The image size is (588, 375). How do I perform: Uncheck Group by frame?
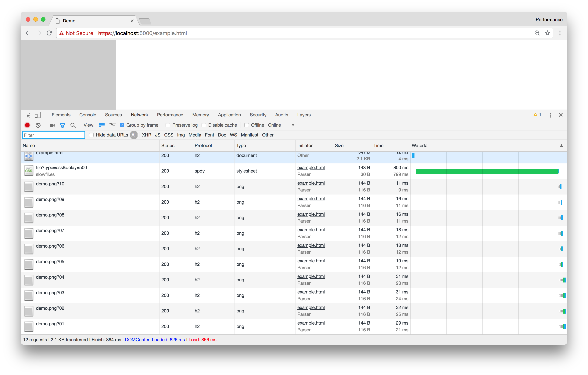point(122,125)
